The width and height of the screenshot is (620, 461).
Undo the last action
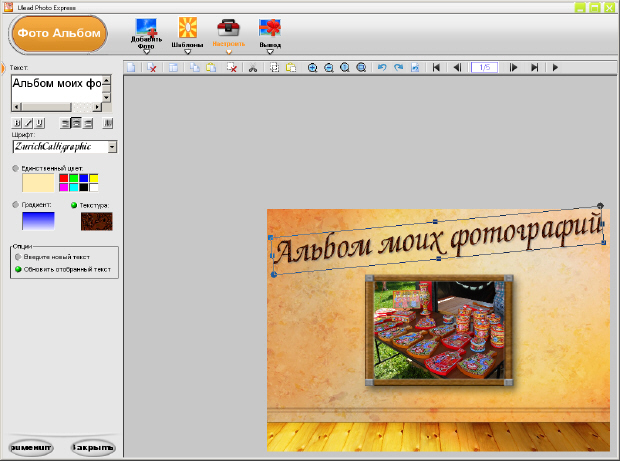(x=382, y=68)
